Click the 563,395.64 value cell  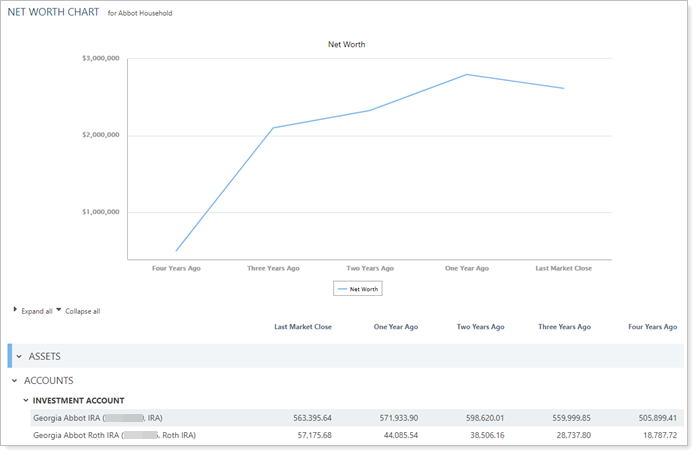click(308, 418)
